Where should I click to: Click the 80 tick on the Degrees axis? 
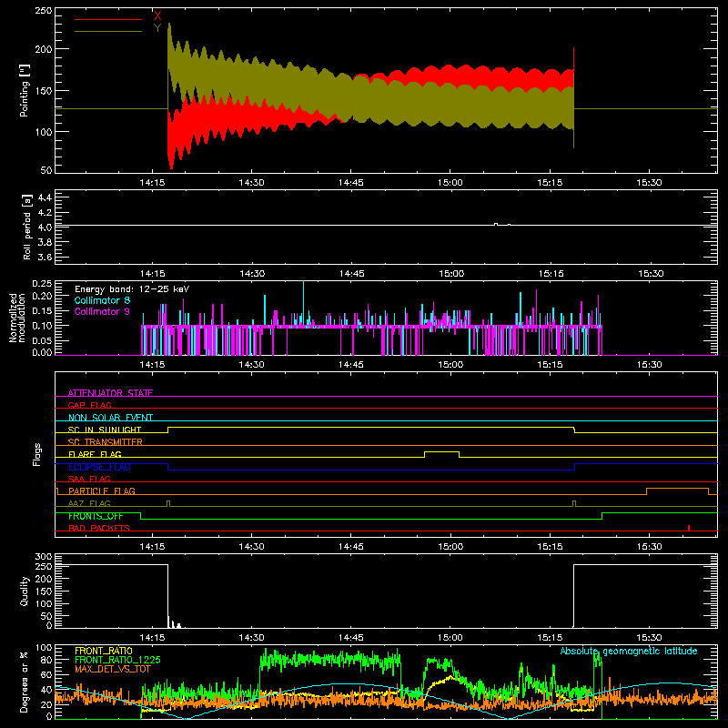click(x=46, y=660)
